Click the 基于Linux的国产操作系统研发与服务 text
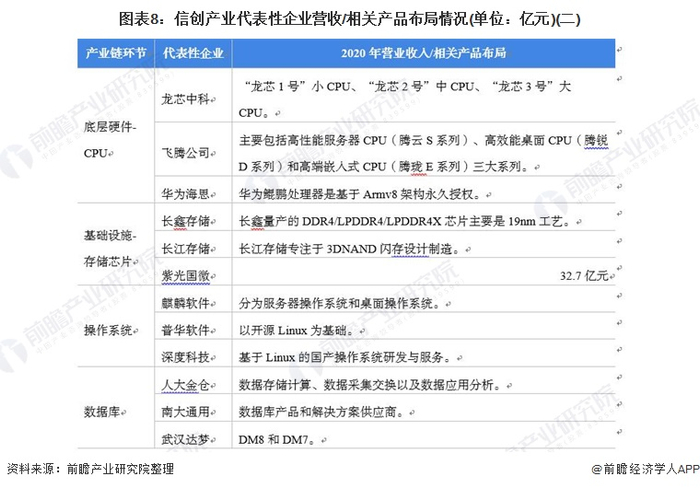The image size is (700, 488). pos(347,357)
